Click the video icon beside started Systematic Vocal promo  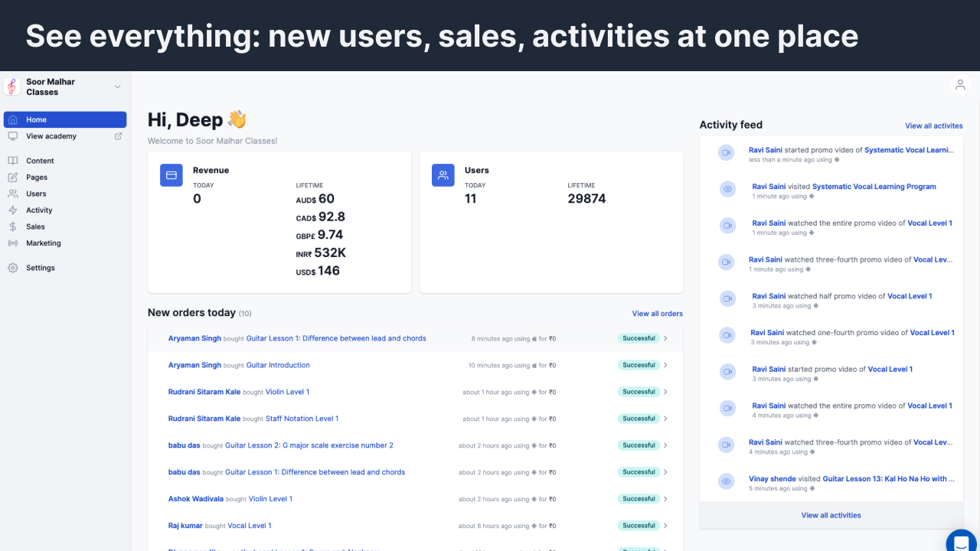point(726,153)
